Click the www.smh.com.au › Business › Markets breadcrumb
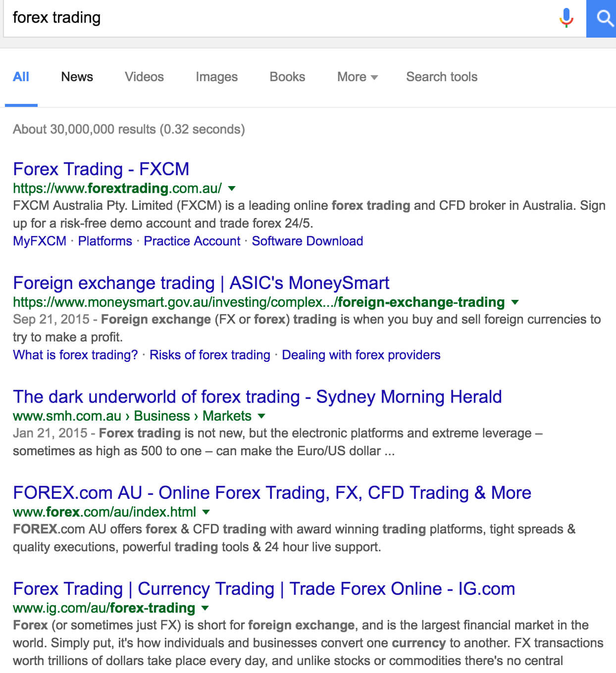616x673 pixels. click(132, 416)
